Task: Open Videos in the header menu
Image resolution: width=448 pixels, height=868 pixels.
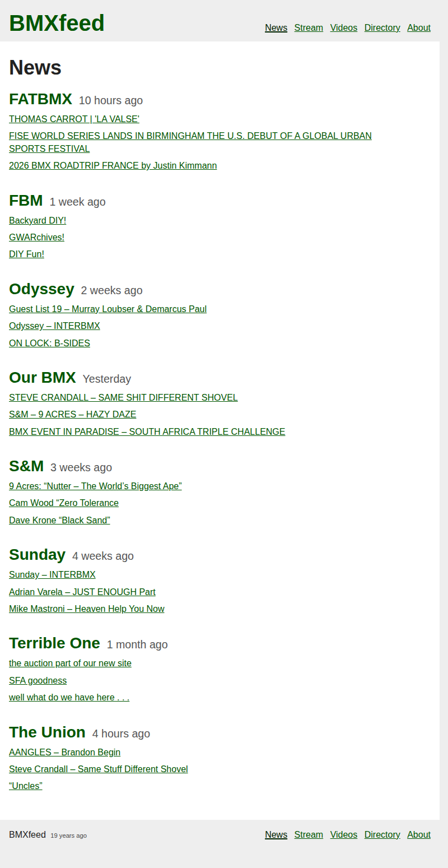Action: (x=343, y=28)
